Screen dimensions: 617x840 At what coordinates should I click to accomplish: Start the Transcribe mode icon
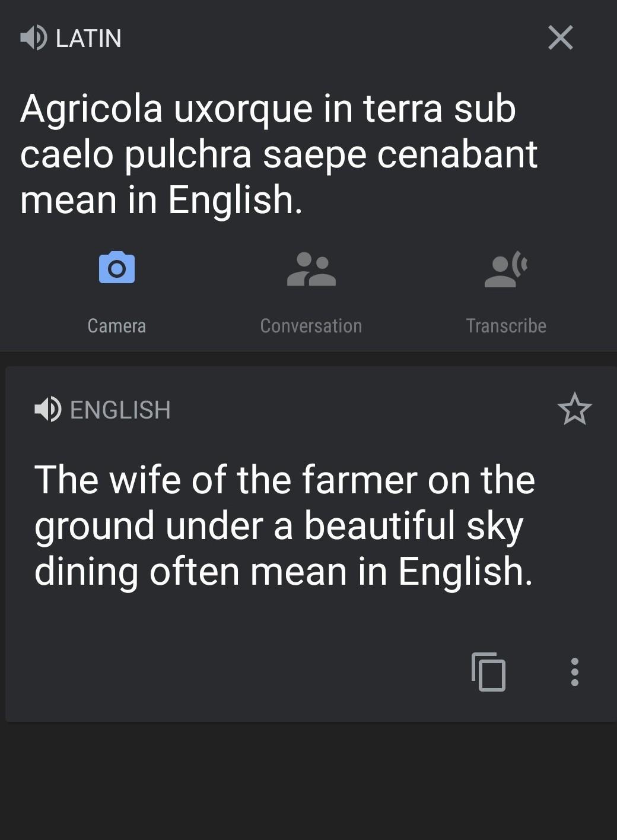tap(505, 270)
